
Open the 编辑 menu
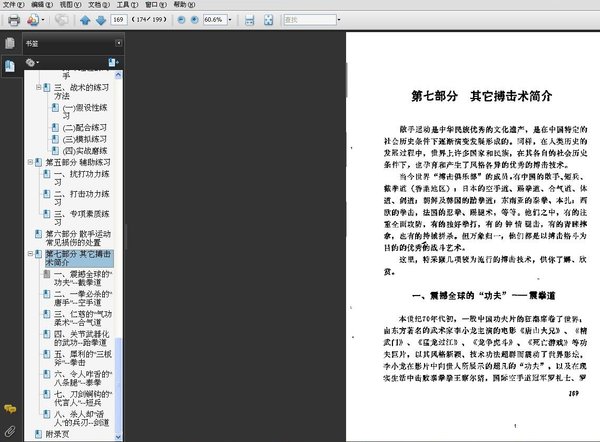(42, 5)
